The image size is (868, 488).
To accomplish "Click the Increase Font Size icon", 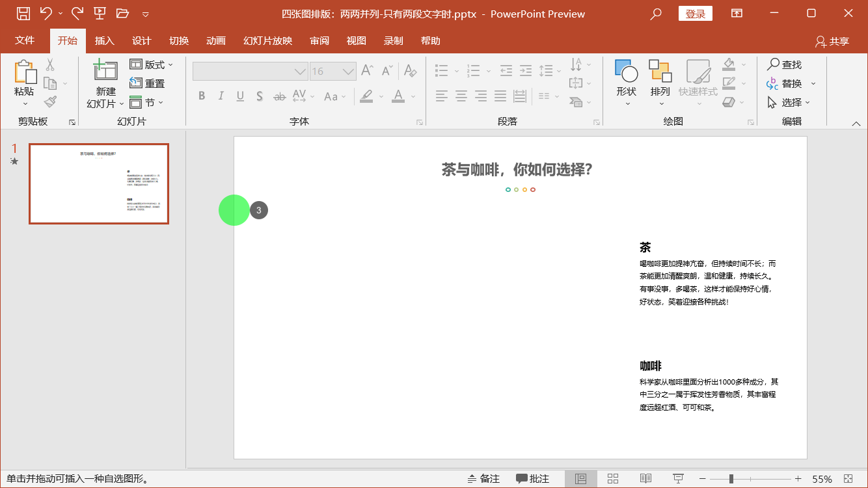I will tap(367, 70).
